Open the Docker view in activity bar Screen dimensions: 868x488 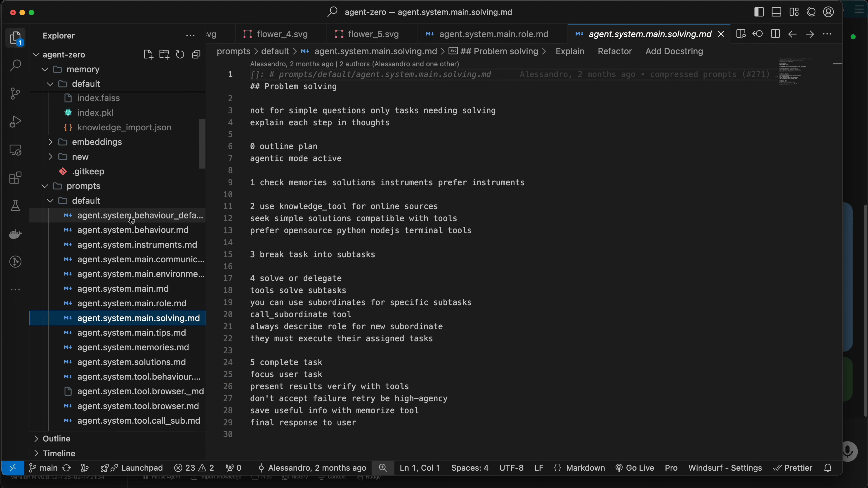tap(16, 234)
